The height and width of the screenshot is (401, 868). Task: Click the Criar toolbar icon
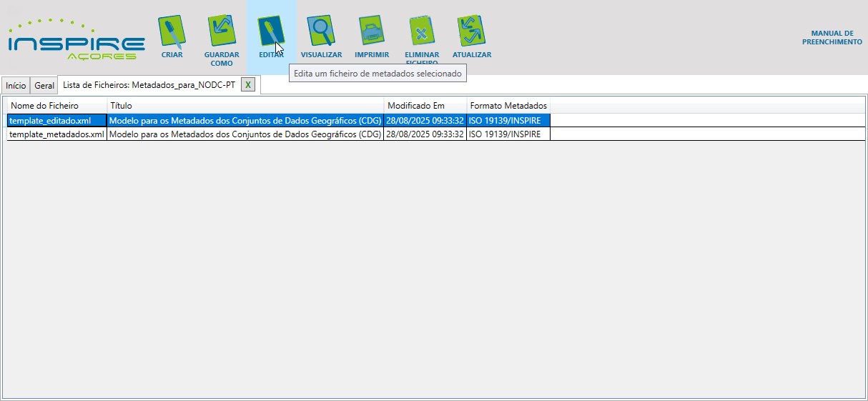click(x=172, y=31)
